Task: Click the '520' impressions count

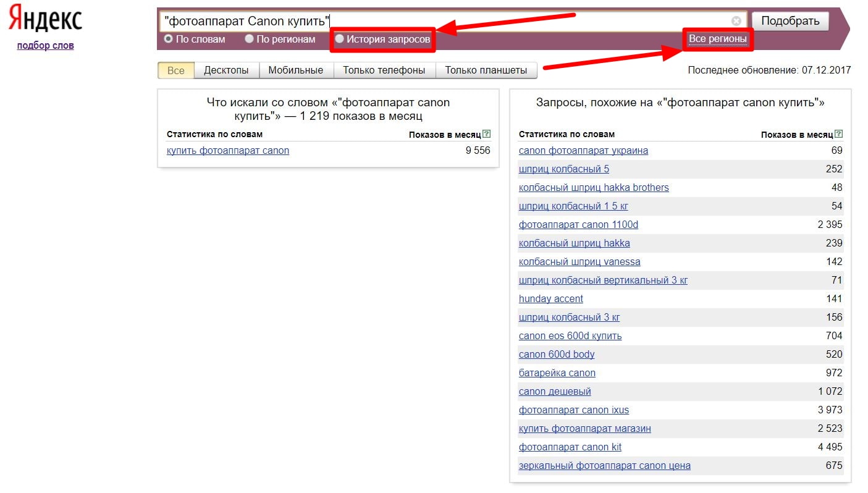Action: click(834, 355)
